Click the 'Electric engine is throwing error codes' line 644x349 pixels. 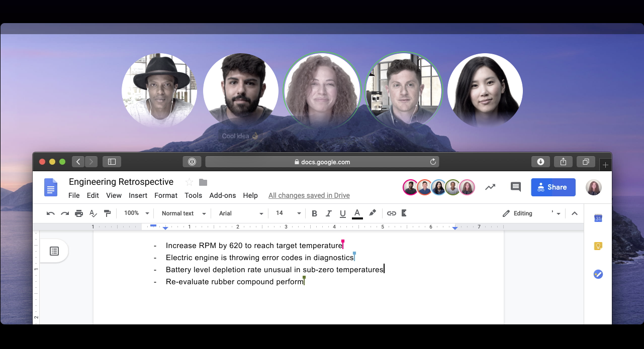coord(259,258)
